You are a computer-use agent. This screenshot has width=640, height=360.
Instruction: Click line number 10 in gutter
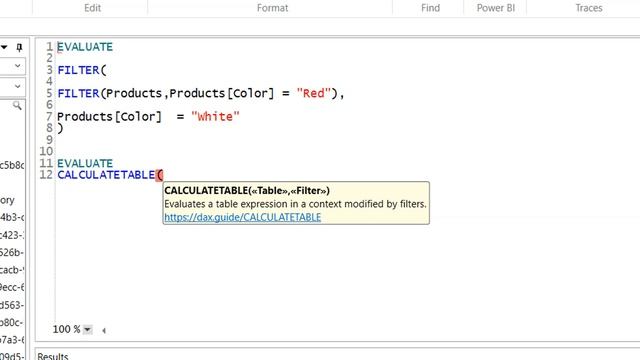46,151
